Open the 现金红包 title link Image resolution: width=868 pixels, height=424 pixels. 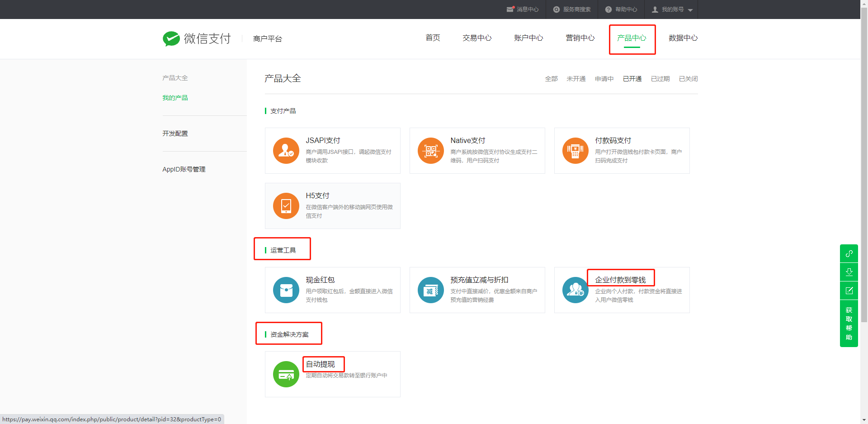coord(320,280)
